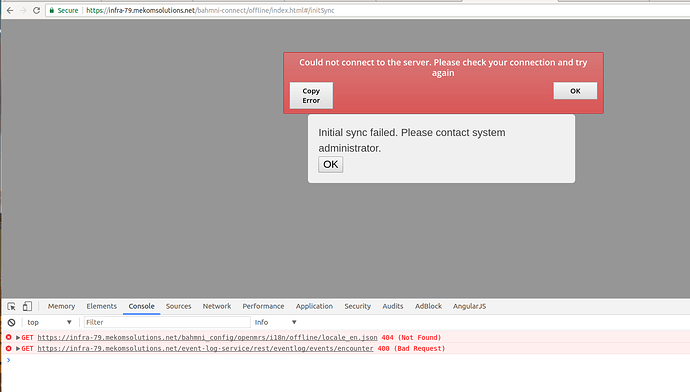
Task: Open the Info log level dropdown
Action: [x=275, y=322]
